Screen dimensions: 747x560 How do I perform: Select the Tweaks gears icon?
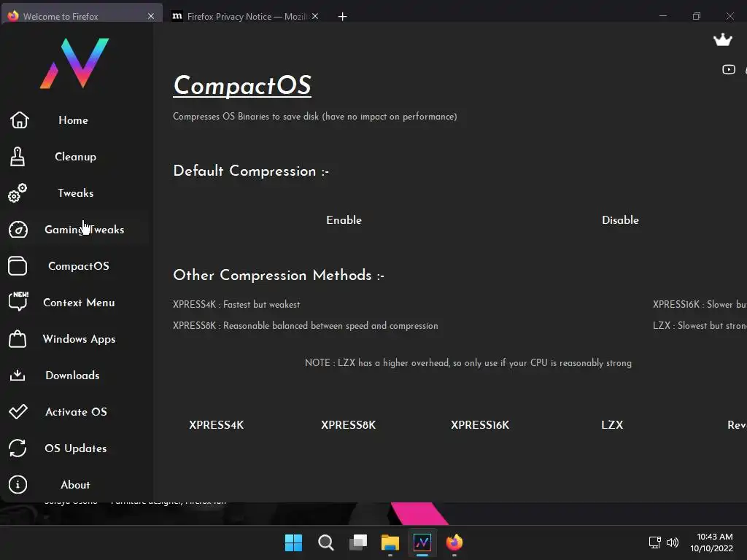tap(18, 192)
